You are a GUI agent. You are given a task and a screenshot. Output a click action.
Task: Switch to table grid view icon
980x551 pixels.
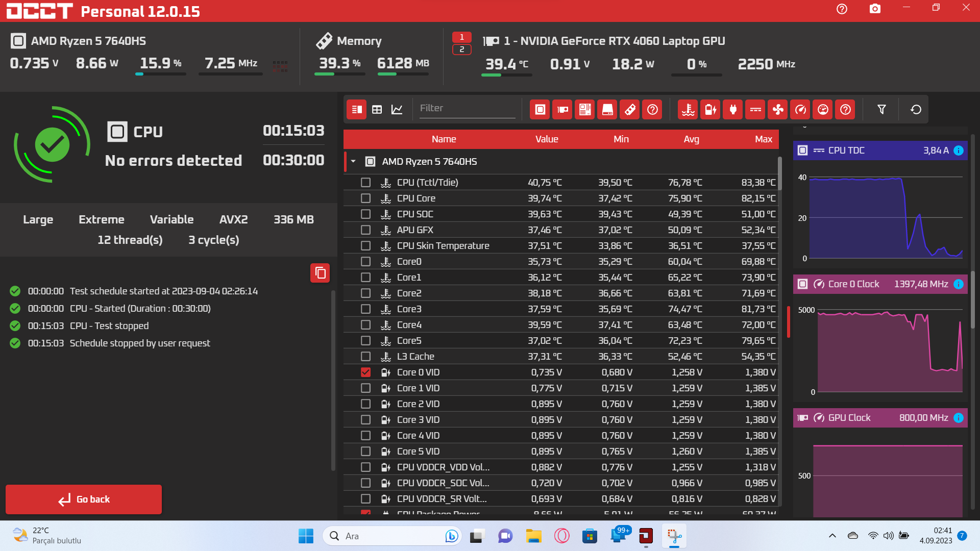377,110
